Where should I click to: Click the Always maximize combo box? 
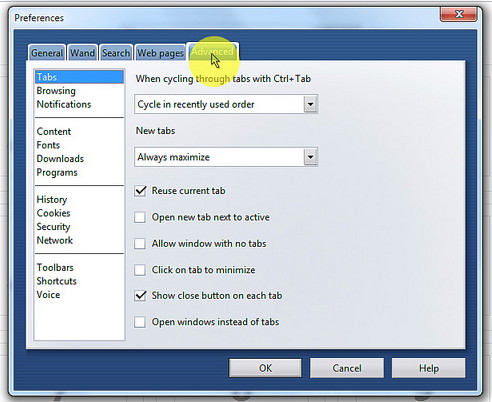tap(226, 157)
